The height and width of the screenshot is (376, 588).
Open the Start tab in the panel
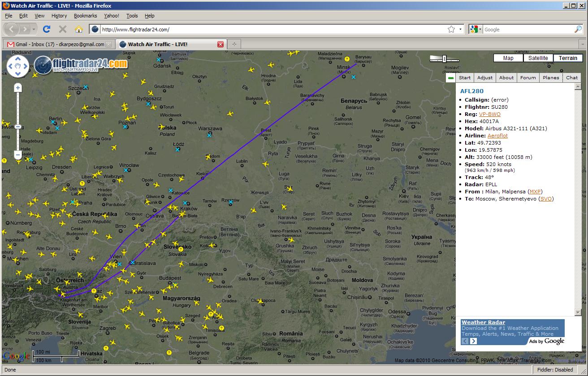(465, 78)
